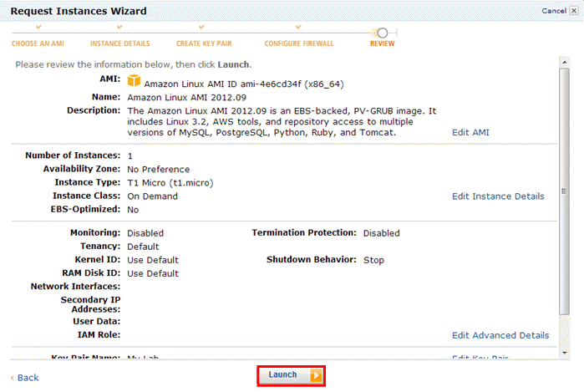Click the vertical scrollbar thumb

click(x=565, y=191)
